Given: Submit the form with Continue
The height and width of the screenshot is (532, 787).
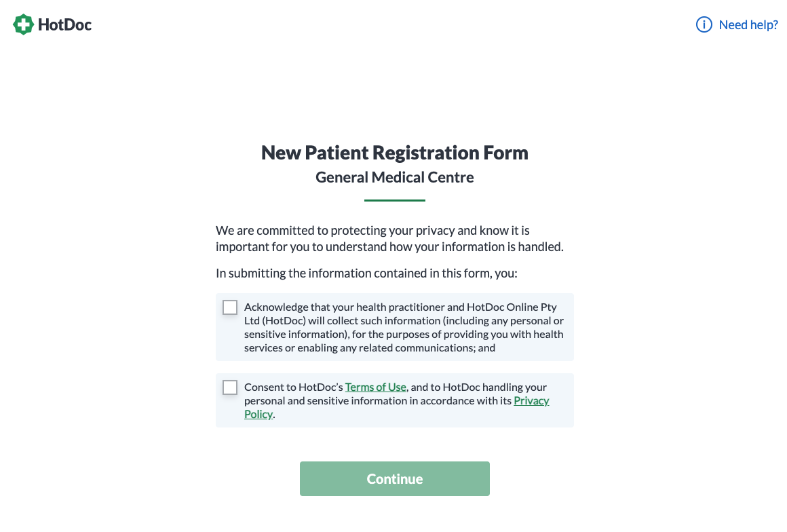Looking at the screenshot, I should click(394, 478).
